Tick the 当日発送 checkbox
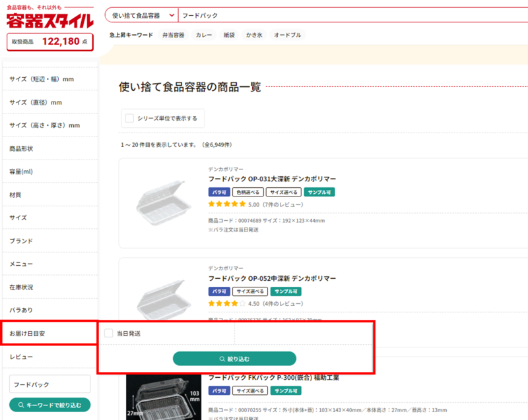 coord(109,334)
